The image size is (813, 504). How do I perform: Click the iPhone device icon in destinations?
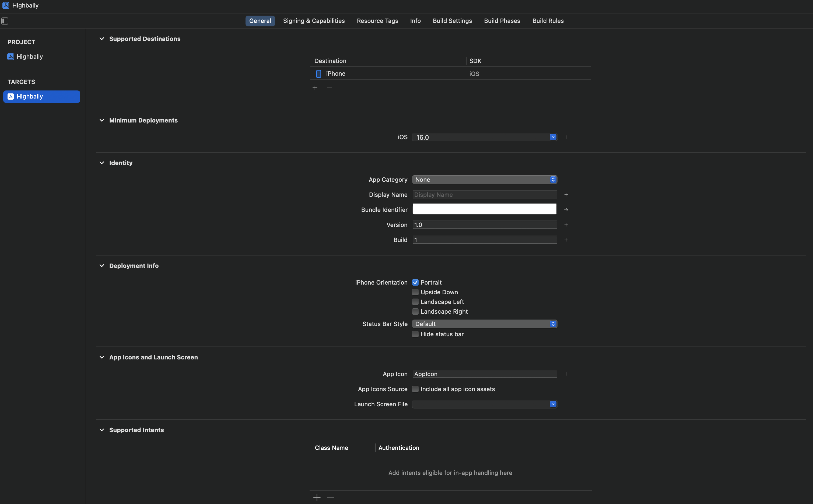(x=318, y=74)
